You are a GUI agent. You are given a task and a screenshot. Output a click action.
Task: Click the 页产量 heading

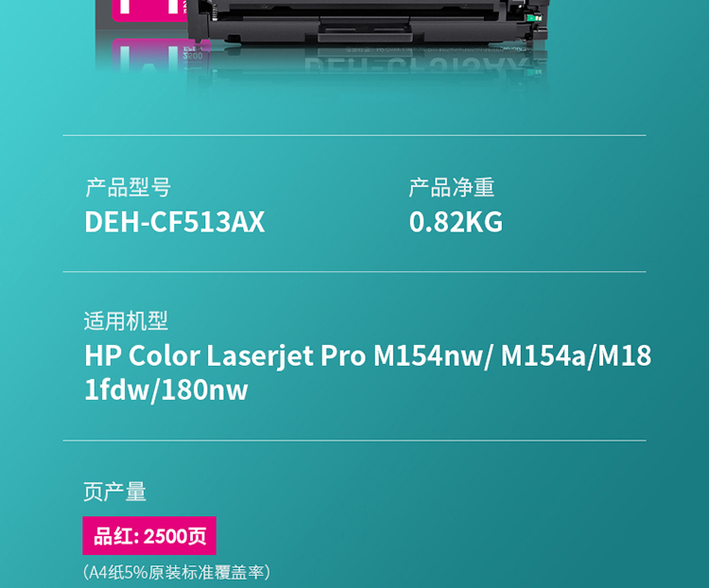(x=114, y=492)
